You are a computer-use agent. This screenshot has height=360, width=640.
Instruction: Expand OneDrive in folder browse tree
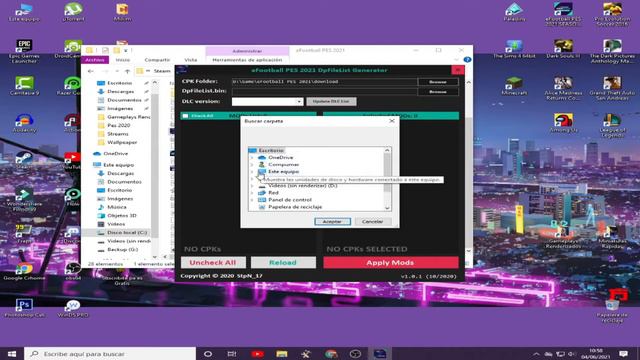pos(252,158)
